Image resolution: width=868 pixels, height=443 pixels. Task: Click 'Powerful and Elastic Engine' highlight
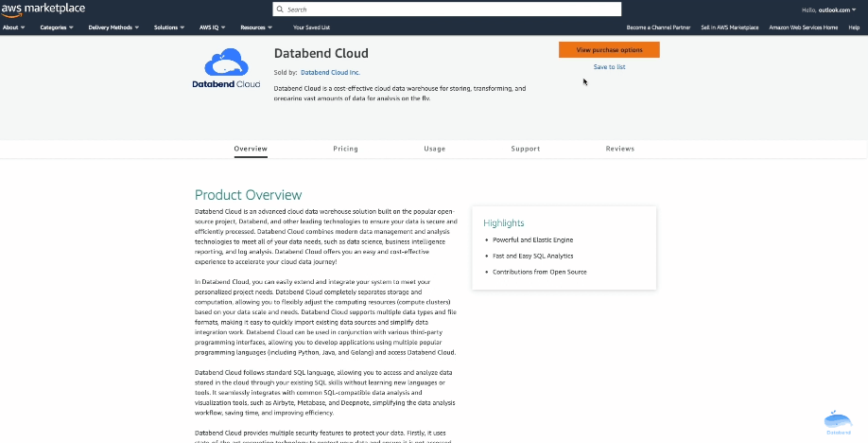point(532,240)
